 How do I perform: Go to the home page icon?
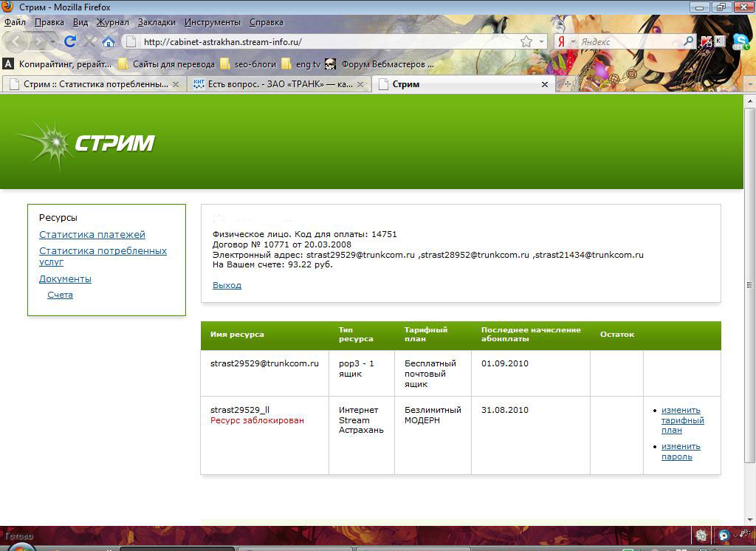point(109,42)
